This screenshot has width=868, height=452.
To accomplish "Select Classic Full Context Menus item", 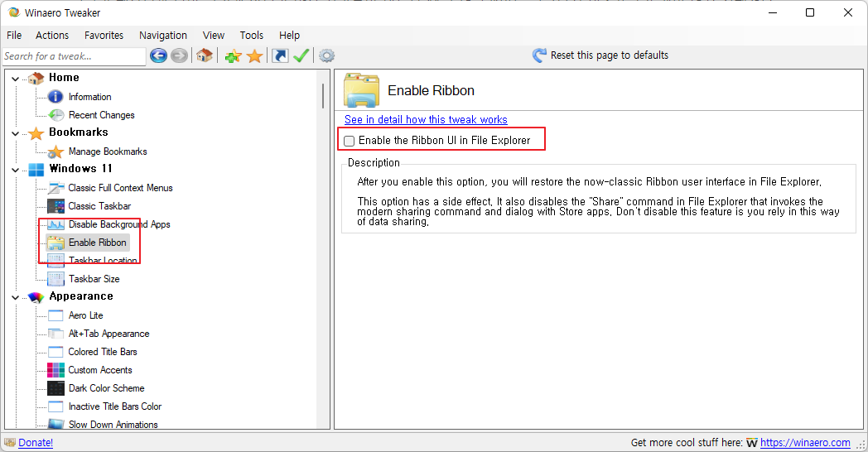I will coord(120,188).
